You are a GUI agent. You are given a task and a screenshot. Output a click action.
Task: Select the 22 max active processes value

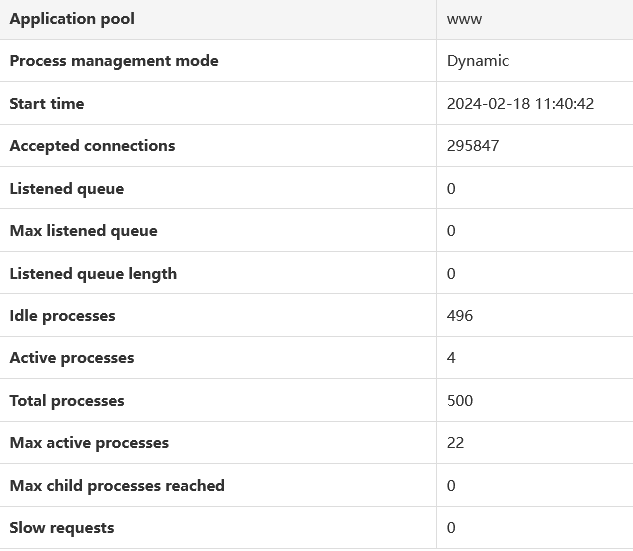[456, 443]
